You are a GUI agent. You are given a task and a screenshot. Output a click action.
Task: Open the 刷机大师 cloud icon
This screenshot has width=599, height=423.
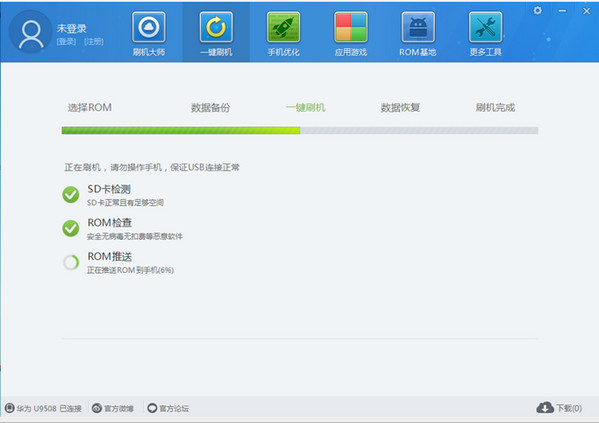[x=149, y=27]
